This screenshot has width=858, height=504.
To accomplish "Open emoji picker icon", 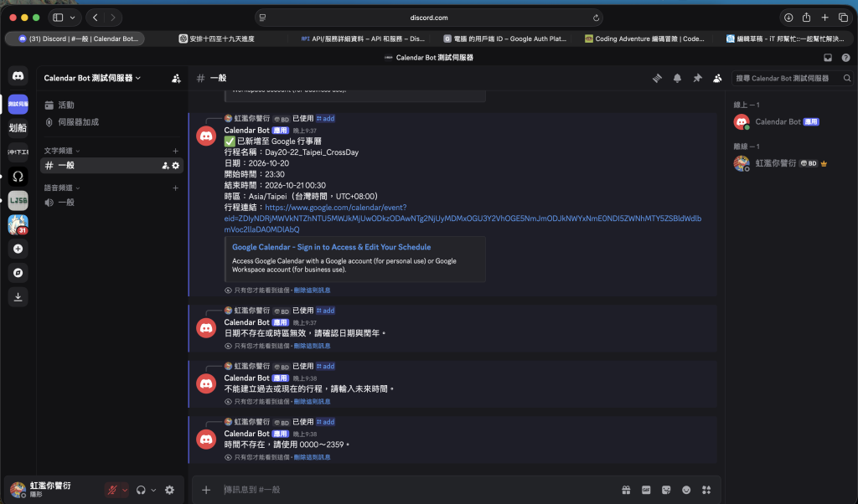I will (686, 490).
